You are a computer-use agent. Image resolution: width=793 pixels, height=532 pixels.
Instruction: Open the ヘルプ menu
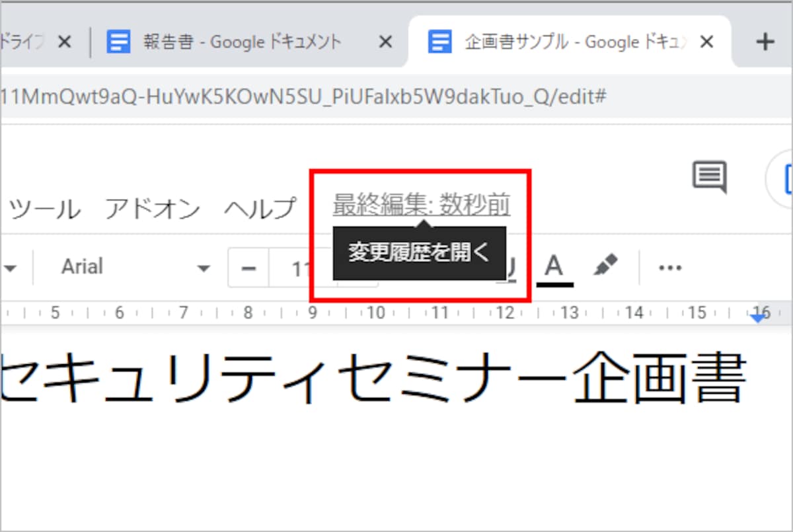click(x=260, y=209)
